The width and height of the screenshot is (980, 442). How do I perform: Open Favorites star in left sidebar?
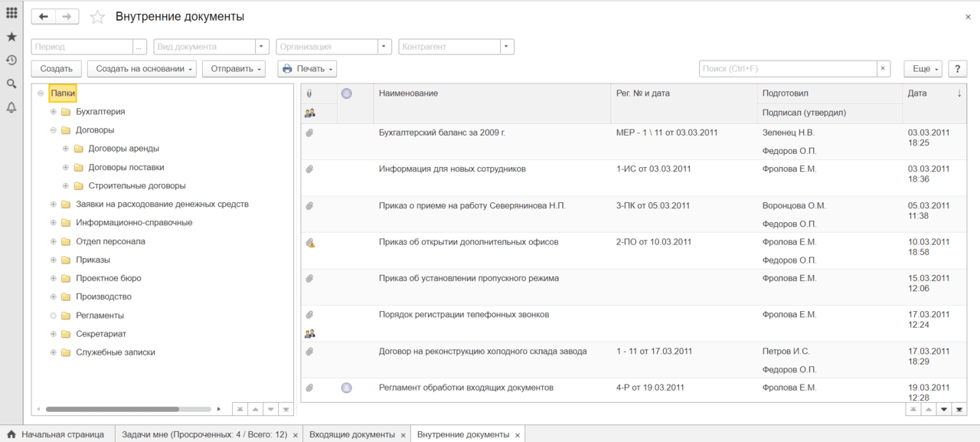[11, 37]
